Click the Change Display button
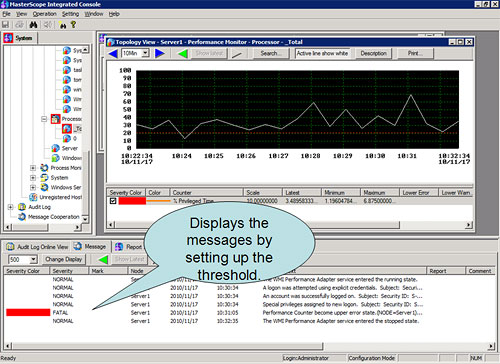This screenshot has width=500, height=364. (63, 259)
